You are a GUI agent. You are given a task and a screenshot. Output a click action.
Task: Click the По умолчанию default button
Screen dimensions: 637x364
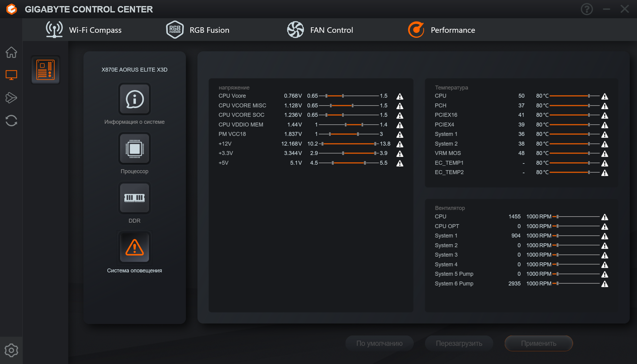(x=379, y=343)
